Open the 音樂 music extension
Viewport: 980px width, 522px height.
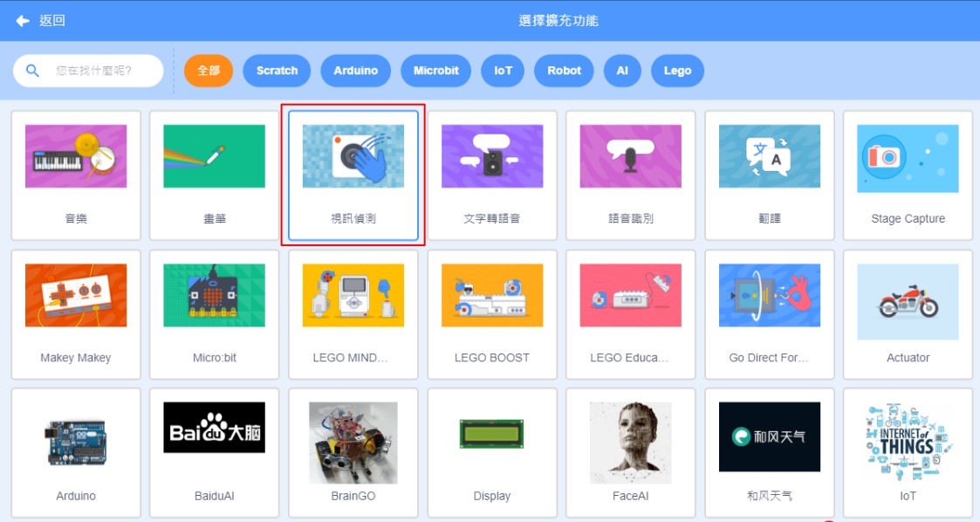click(76, 175)
